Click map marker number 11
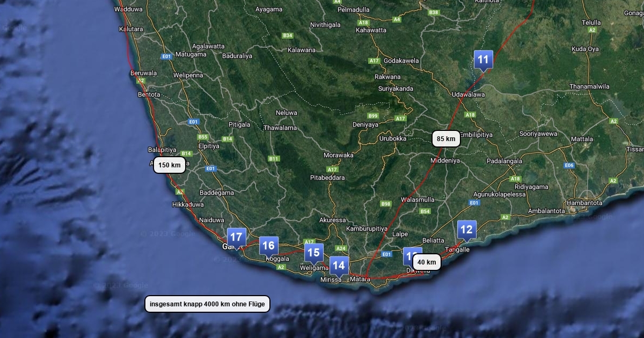 484,60
